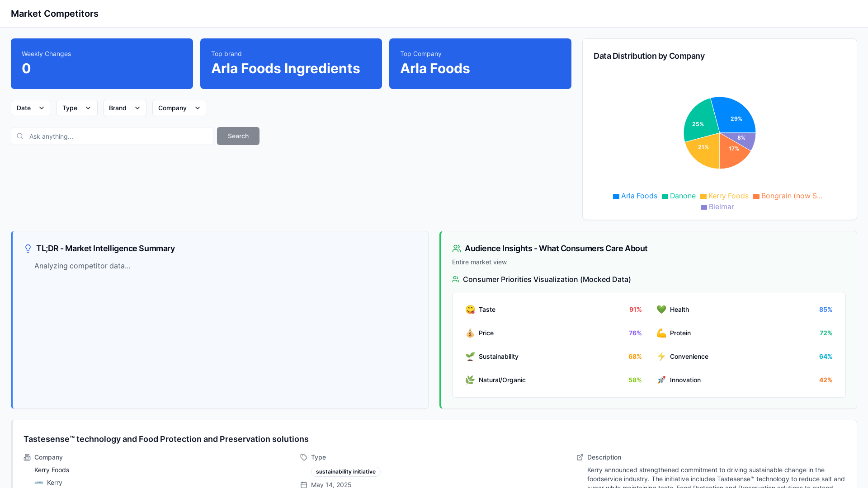The width and height of the screenshot is (868, 488).
Task: Click the blue 29% pie slice
Action: (x=735, y=117)
